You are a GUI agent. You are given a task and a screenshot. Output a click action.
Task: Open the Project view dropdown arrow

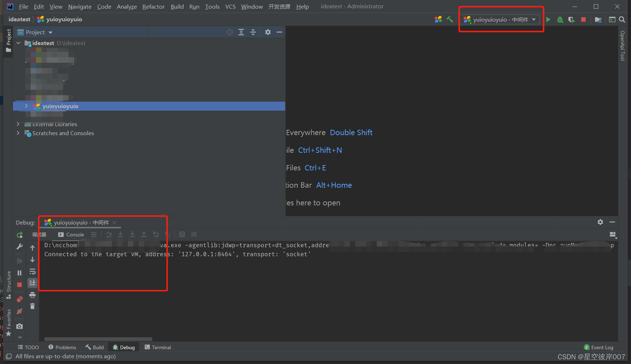point(50,32)
